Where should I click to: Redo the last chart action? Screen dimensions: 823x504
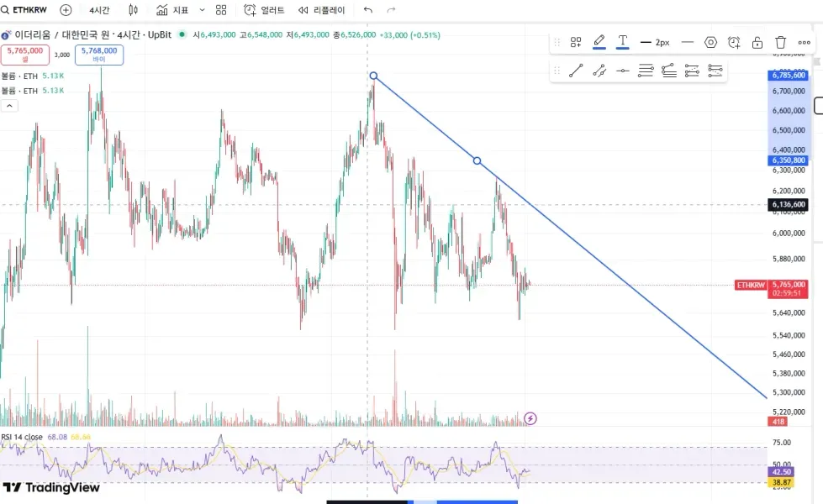coord(391,10)
